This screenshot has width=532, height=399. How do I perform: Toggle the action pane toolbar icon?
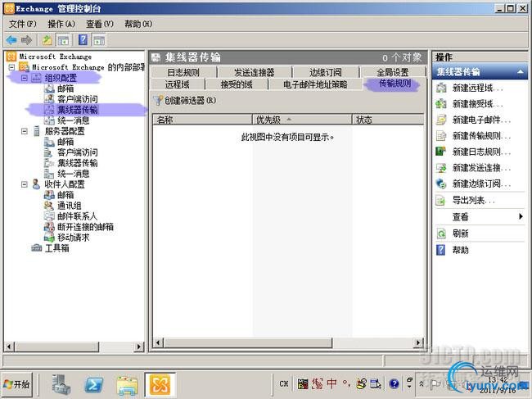(x=99, y=40)
